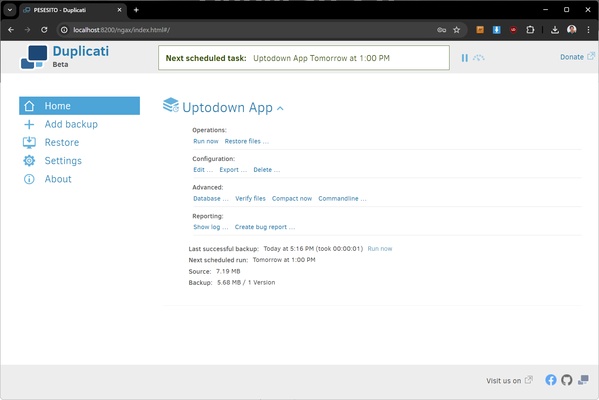Click the Uptodown App backup stack icon
This screenshot has height=400, width=599.
171,105
